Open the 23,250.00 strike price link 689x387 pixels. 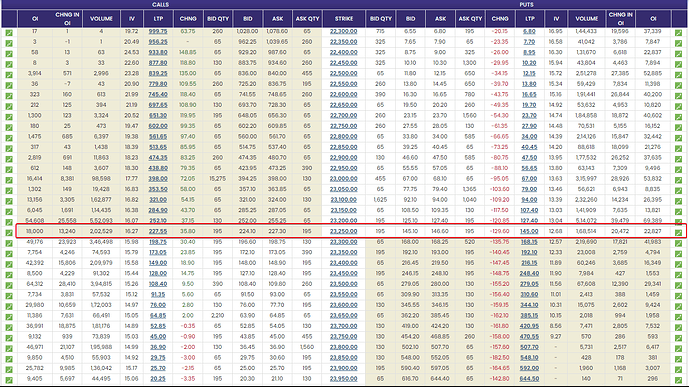(344, 231)
